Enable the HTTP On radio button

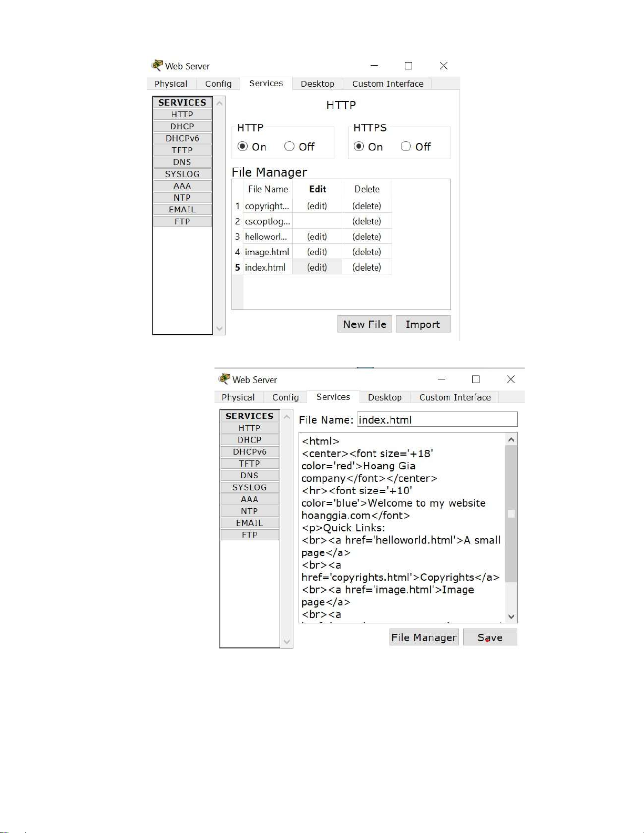(x=243, y=147)
